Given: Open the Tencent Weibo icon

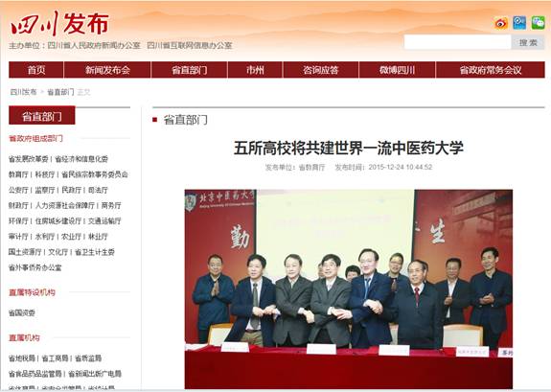Looking at the screenshot, I should click(519, 23).
